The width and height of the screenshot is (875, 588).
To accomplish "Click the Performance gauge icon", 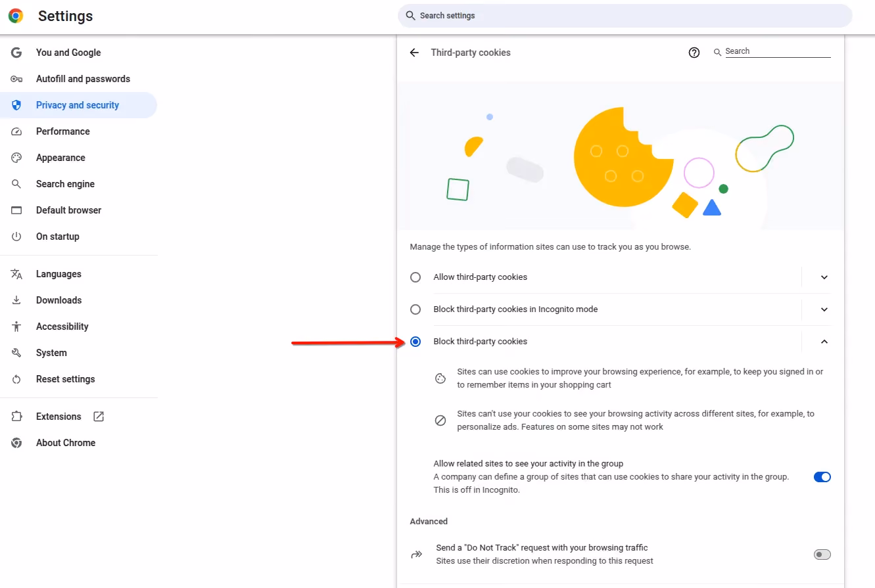I will [x=16, y=131].
